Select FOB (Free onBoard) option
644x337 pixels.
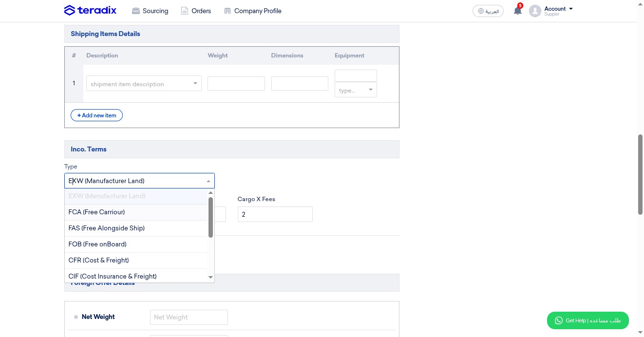click(x=136, y=244)
